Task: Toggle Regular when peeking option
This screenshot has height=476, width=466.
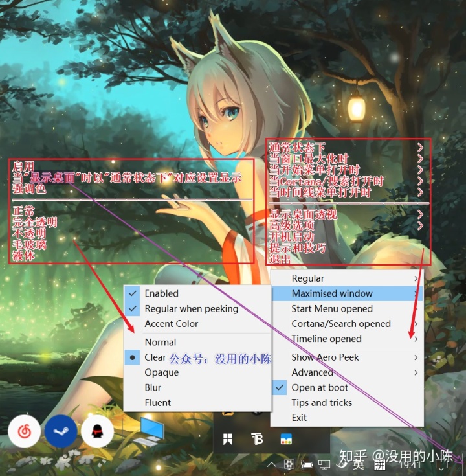Action: coord(197,308)
